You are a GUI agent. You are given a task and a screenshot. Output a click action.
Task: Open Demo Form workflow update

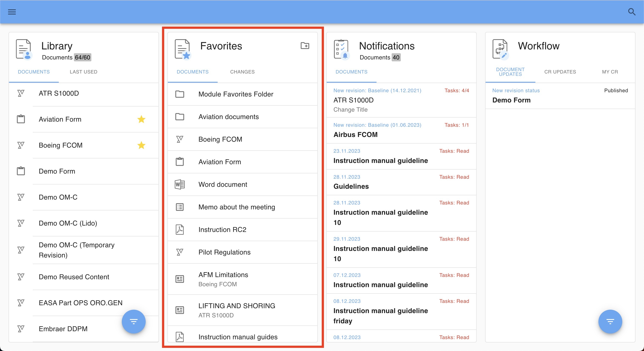pos(511,100)
